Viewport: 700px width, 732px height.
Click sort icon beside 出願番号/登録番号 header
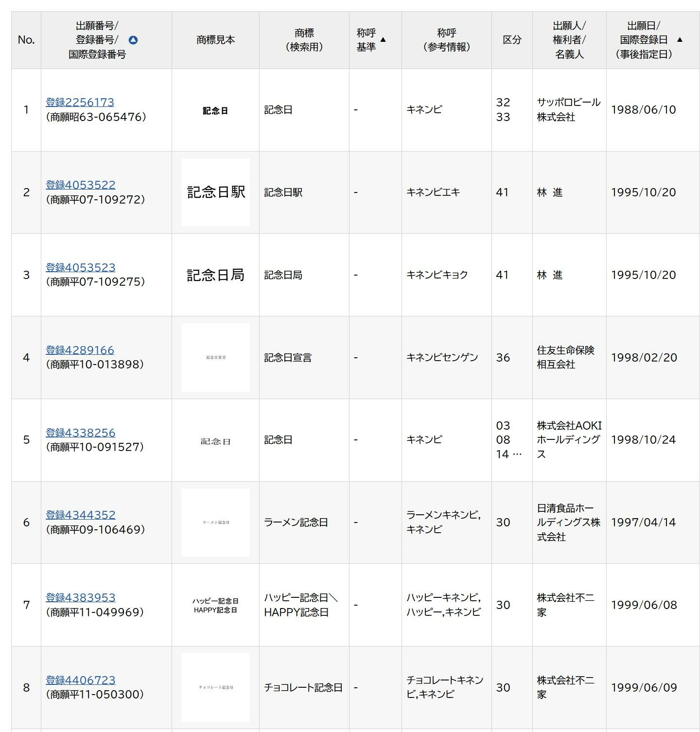(133, 40)
